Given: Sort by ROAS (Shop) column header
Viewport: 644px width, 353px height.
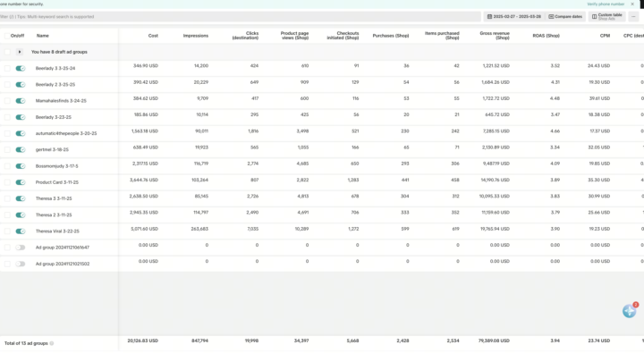Looking at the screenshot, I should [546, 36].
